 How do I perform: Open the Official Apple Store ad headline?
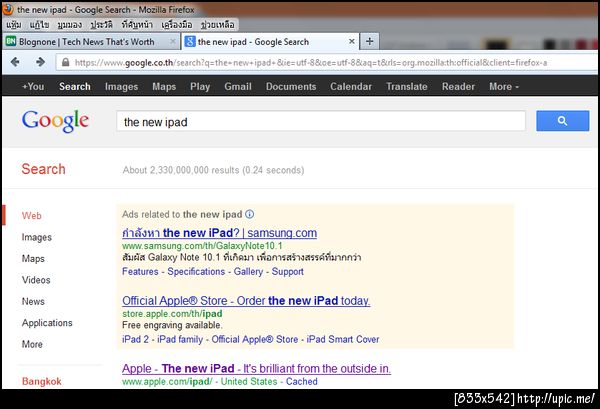[x=246, y=301]
